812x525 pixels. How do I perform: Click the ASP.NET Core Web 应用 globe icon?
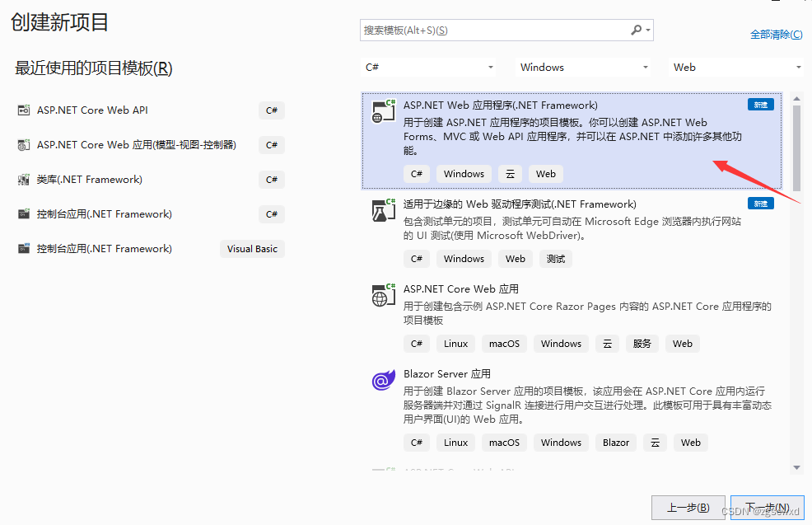pyautogui.click(x=384, y=295)
